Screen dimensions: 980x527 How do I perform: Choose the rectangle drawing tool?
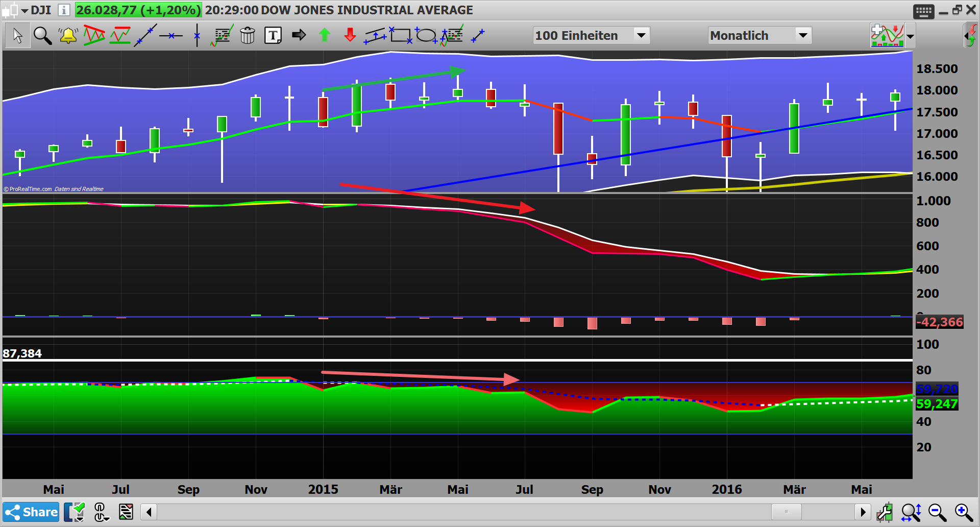tap(401, 35)
